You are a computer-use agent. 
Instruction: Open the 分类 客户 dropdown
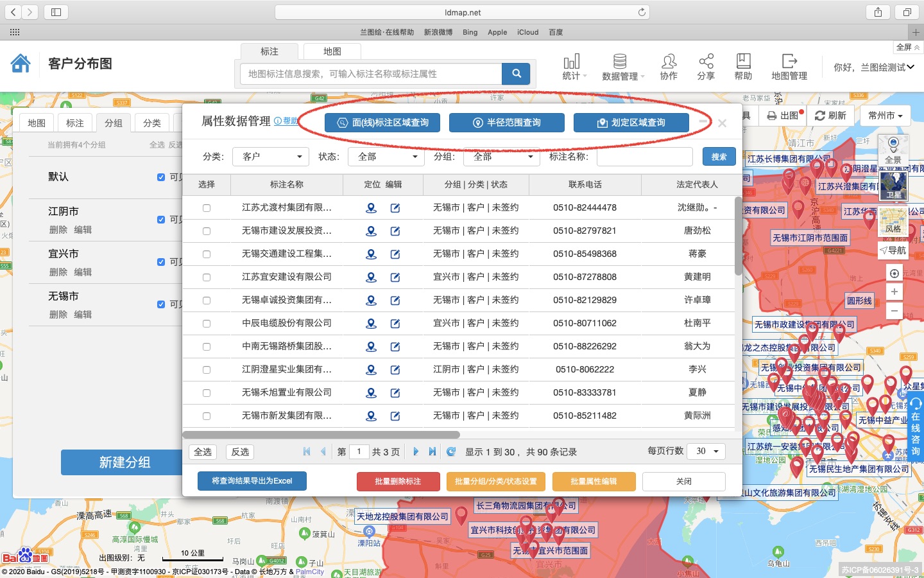270,156
